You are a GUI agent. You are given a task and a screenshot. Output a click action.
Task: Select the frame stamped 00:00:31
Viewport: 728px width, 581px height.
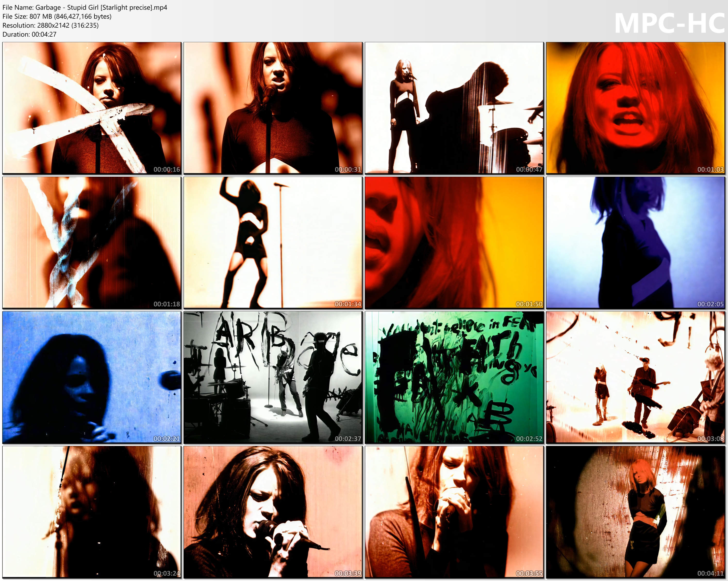pos(273,108)
